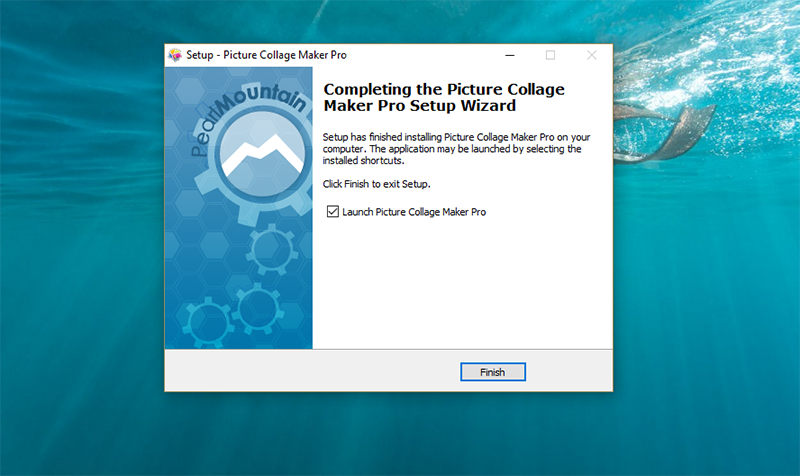The width and height of the screenshot is (800, 476).
Task: Click the Setup - Picture Collage Maker Pro title text
Action: pyautogui.click(x=267, y=55)
